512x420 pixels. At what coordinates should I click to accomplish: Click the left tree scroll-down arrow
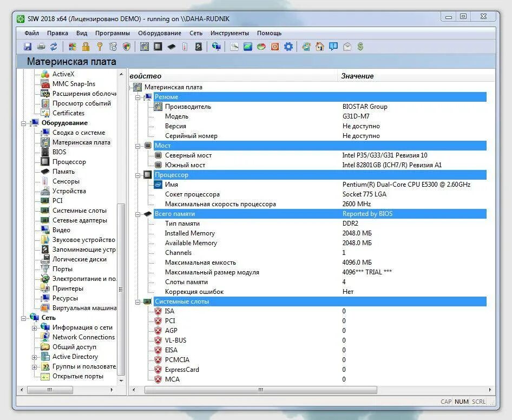pyautogui.click(x=121, y=381)
